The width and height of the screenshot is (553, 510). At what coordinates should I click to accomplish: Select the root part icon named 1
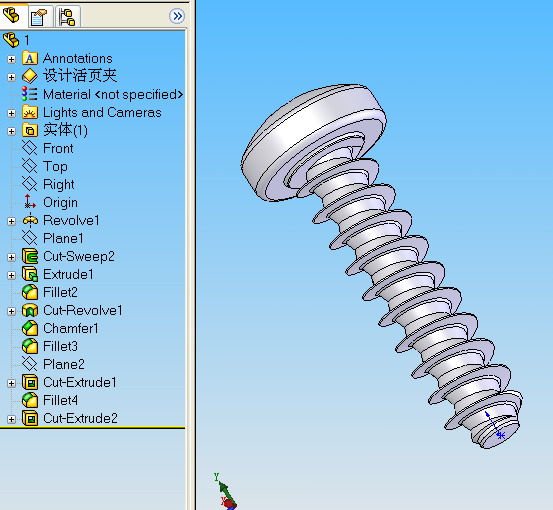tap(11, 40)
